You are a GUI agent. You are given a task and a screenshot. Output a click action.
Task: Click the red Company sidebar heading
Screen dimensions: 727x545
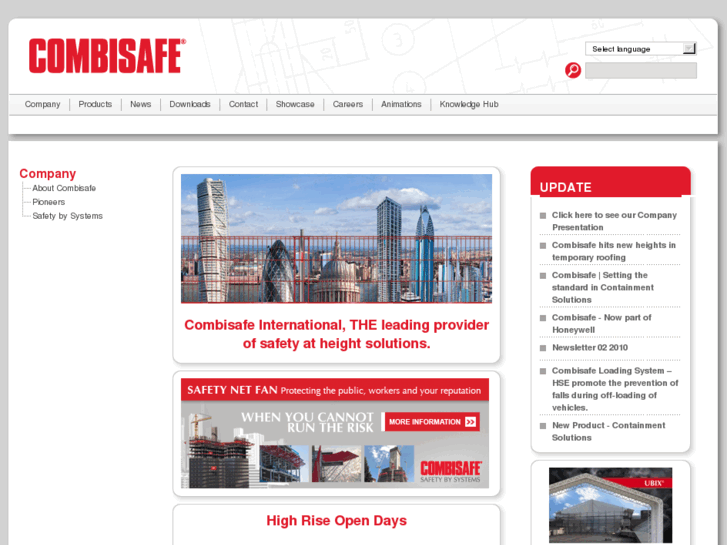48,173
